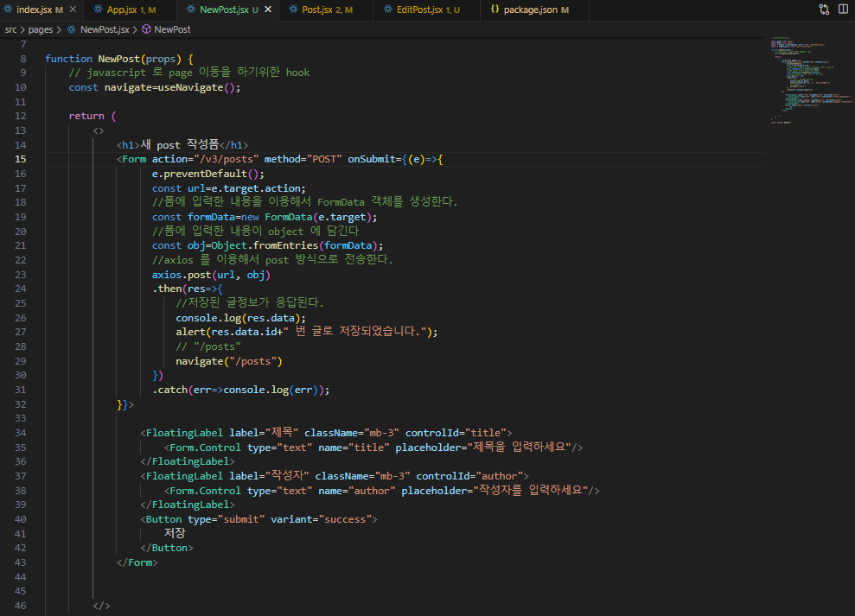This screenshot has height=616, width=855.
Task: Click Form.Control with name="title"
Action: point(373,448)
